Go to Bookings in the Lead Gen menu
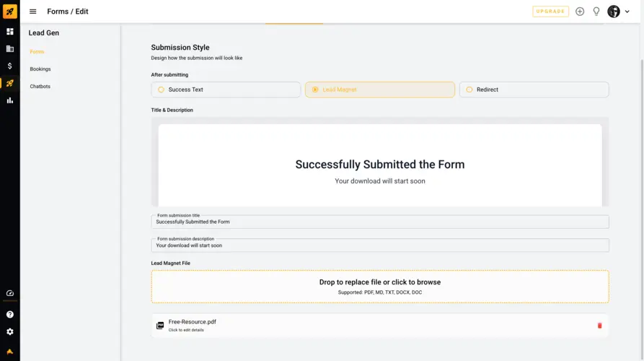 tap(40, 69)
